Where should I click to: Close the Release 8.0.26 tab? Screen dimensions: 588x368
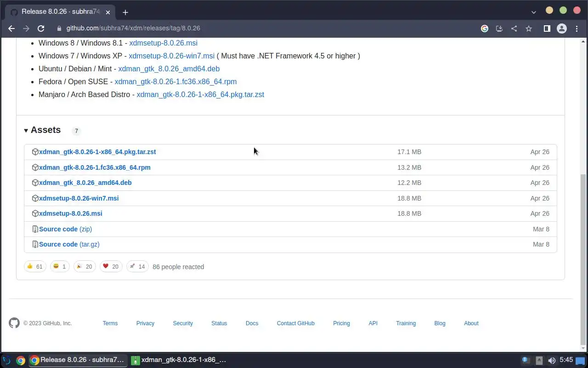pos(107,12)
